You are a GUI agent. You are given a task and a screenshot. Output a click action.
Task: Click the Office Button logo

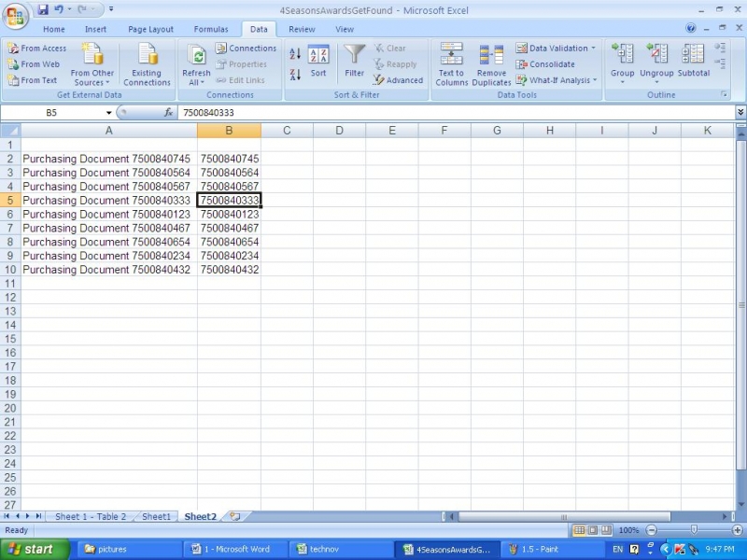point(17,17)
